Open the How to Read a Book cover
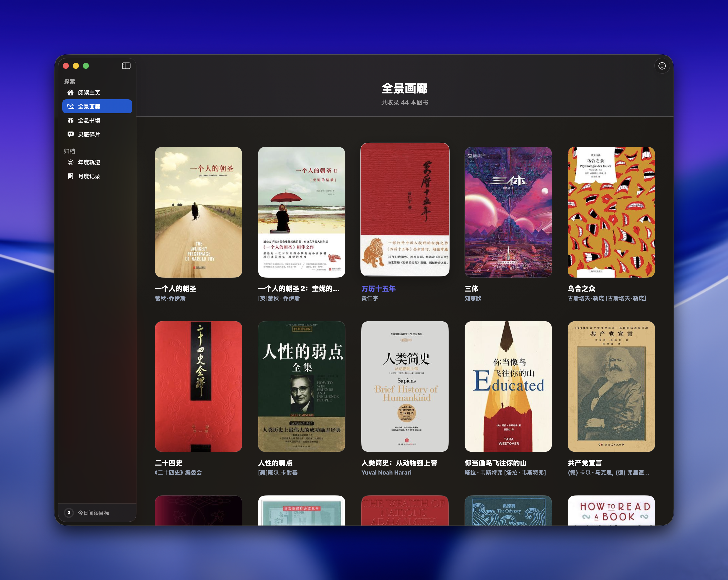The width and height of the screenshot is (728, 580). pos(611,510)
